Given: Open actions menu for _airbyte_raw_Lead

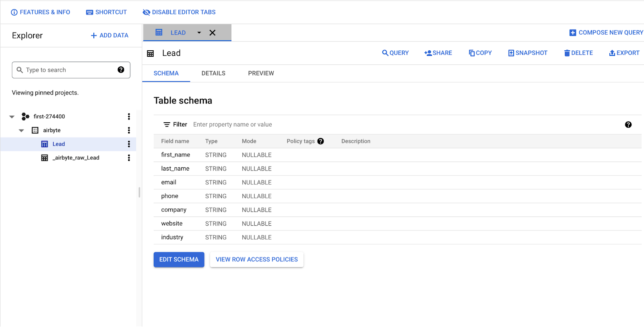Looking at the screenshot, I should [x=129, y=158].
